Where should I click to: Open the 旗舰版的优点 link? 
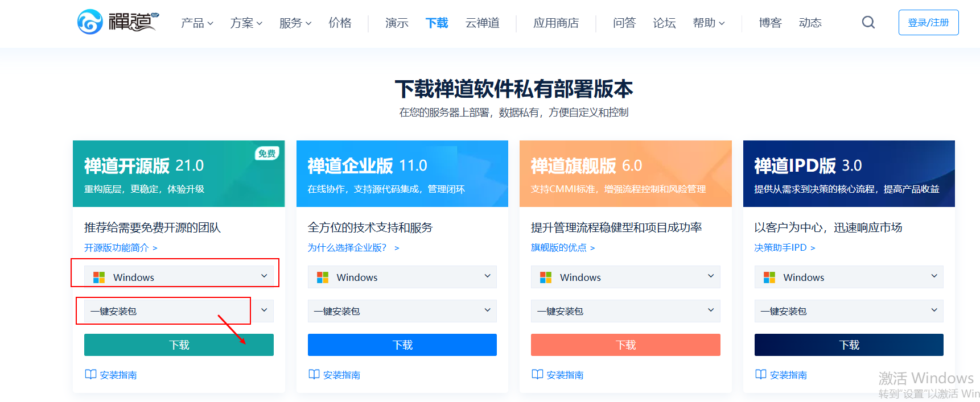click(563, 248)
